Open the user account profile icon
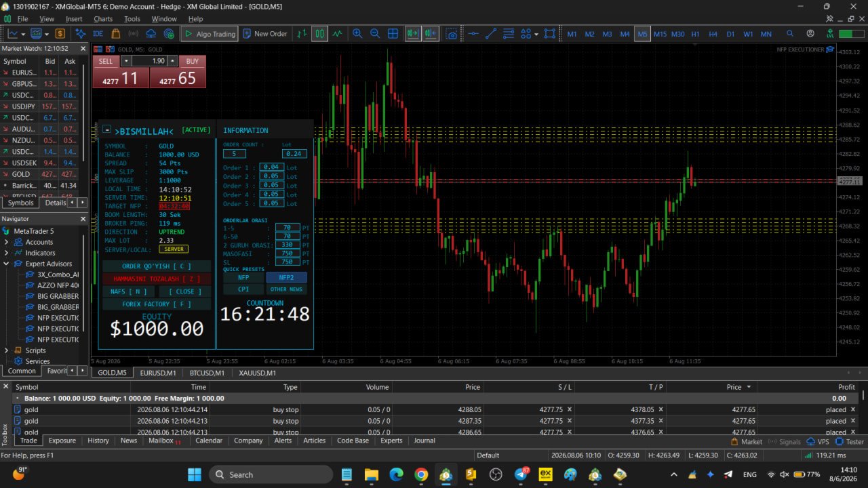Viewport: 868px width, 488px height. 810,33
